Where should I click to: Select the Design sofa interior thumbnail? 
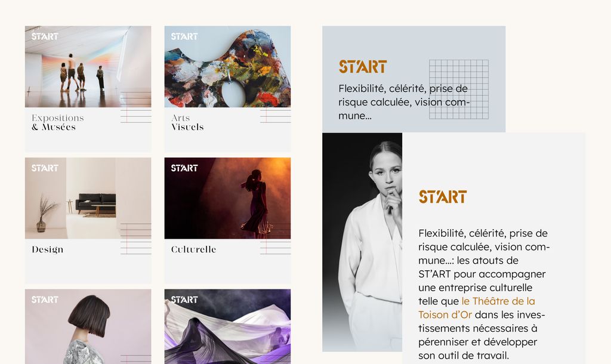(x=88, y=198)
